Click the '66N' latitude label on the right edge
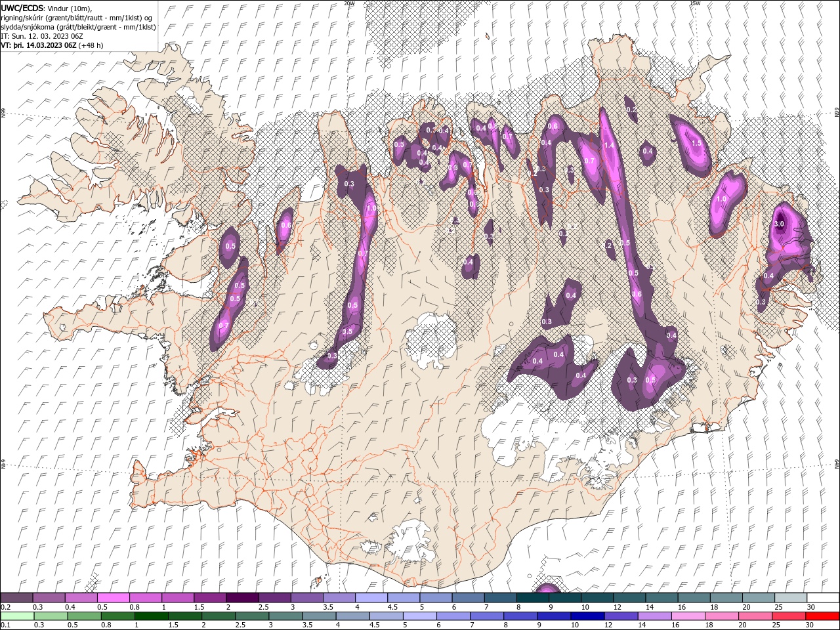This screenshot has height=630, width=840. 837,113
